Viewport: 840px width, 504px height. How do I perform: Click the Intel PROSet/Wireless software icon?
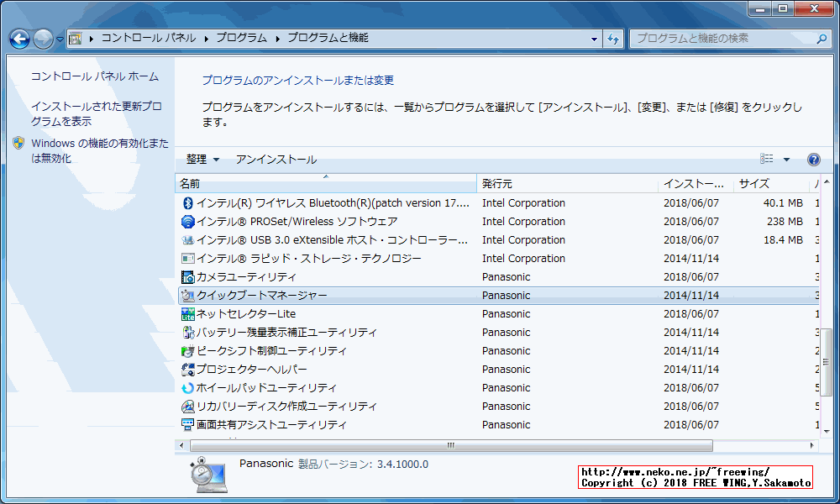[x=188, y=222]
